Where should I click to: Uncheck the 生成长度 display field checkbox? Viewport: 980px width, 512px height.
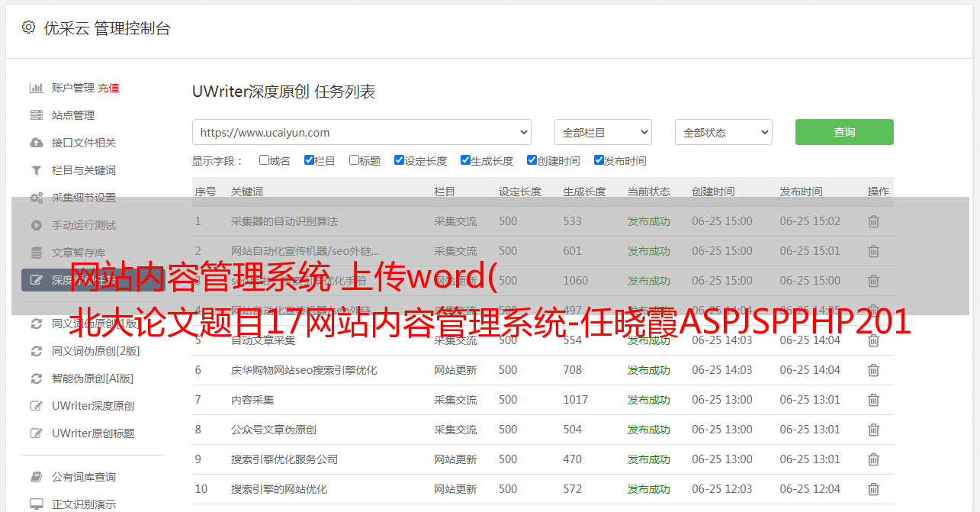point(465,160)
